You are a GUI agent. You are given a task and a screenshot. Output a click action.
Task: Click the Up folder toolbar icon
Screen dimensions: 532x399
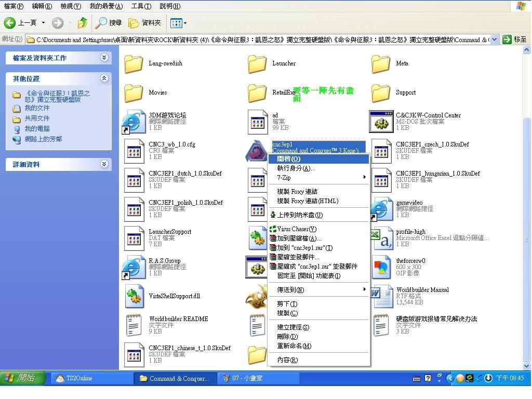tap(82, 23)
